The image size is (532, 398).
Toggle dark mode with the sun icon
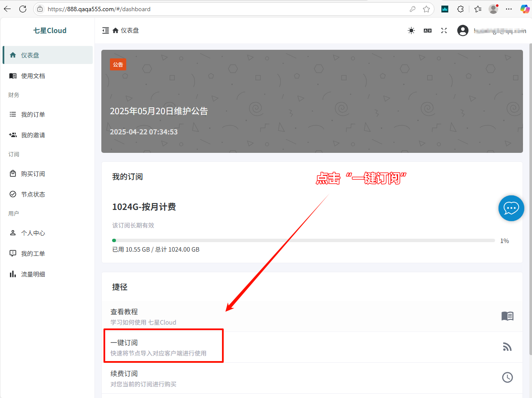[411, 30]
